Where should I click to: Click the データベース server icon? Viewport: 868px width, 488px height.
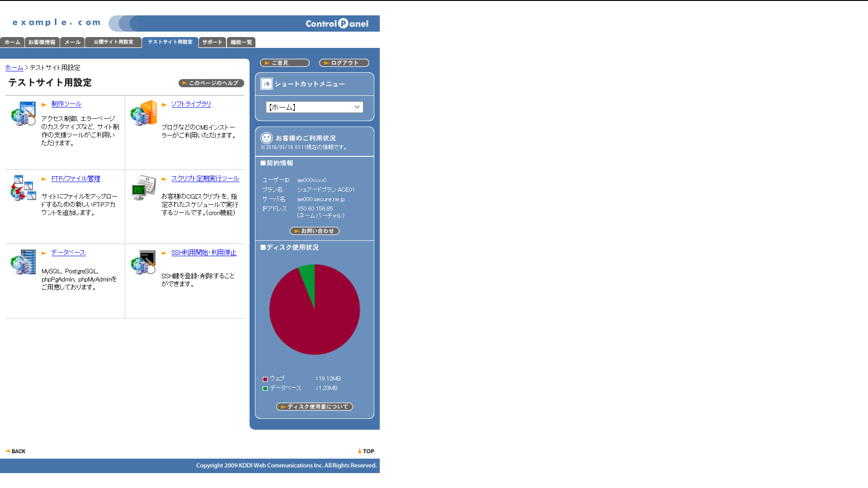point(23,262)
